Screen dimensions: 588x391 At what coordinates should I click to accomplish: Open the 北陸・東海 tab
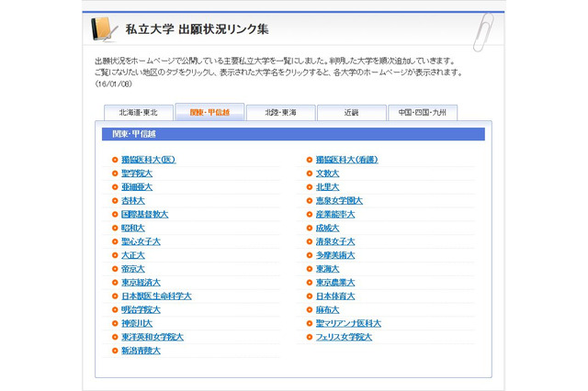tap(280, 112)
